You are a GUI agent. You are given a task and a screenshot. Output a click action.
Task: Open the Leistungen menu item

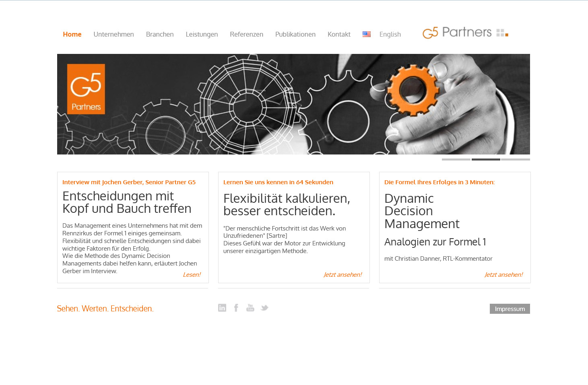[x=202, y=35]
